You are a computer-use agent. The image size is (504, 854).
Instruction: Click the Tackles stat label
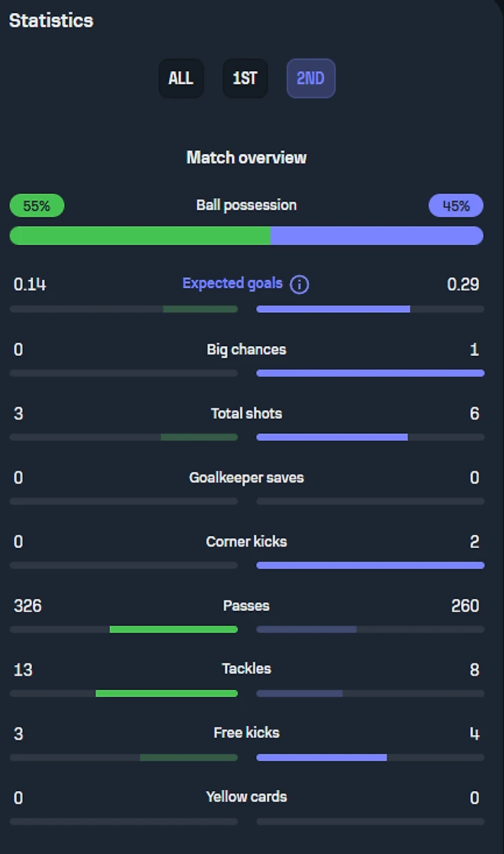pyautogui.click(x=246, y=669)
